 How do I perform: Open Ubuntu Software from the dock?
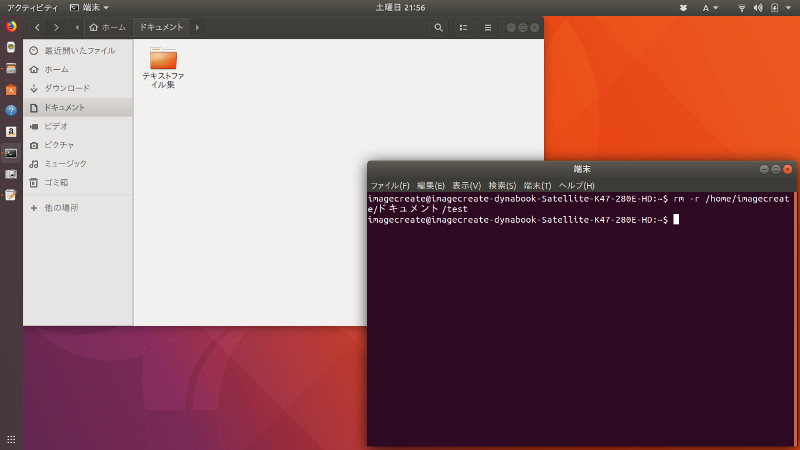pos(11,90)
